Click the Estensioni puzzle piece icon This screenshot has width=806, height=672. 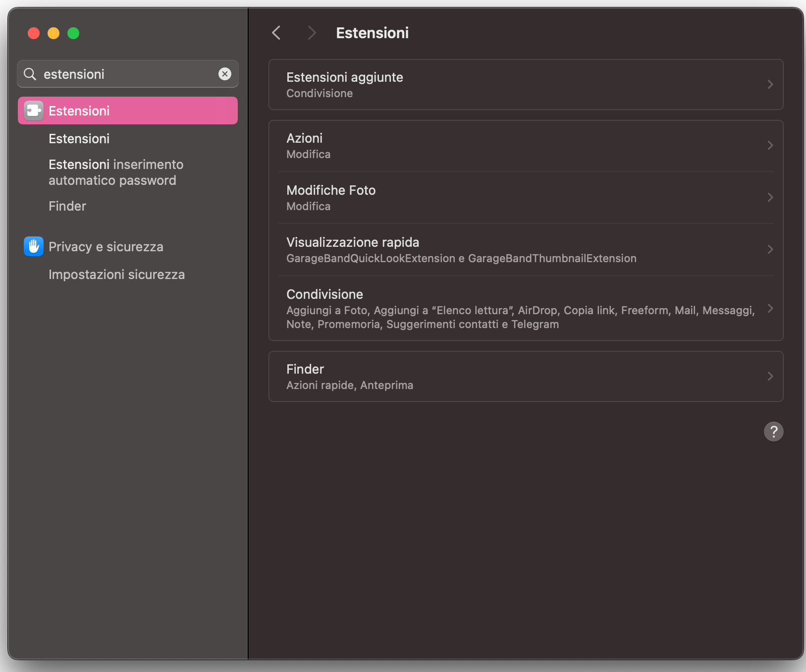[x=34, y=111]
